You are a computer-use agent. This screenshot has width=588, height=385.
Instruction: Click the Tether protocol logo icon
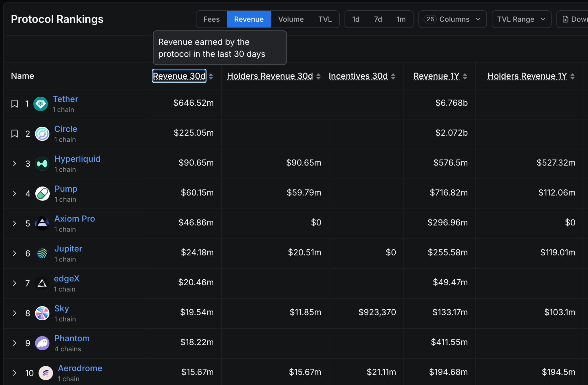(40, 104)
